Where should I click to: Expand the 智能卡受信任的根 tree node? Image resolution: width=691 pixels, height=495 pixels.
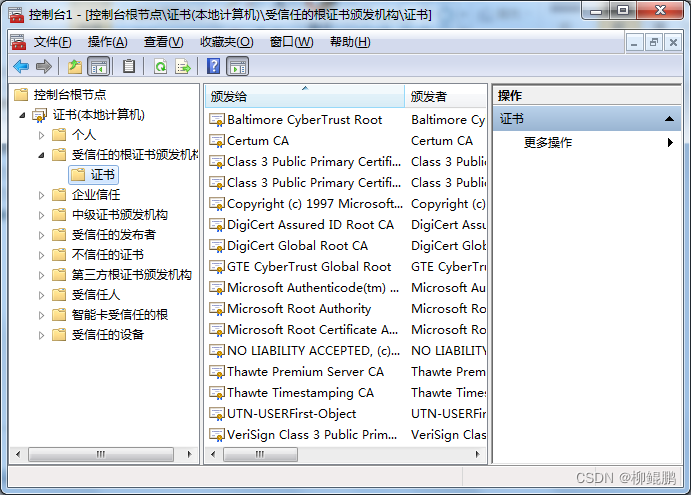[41, 315]
